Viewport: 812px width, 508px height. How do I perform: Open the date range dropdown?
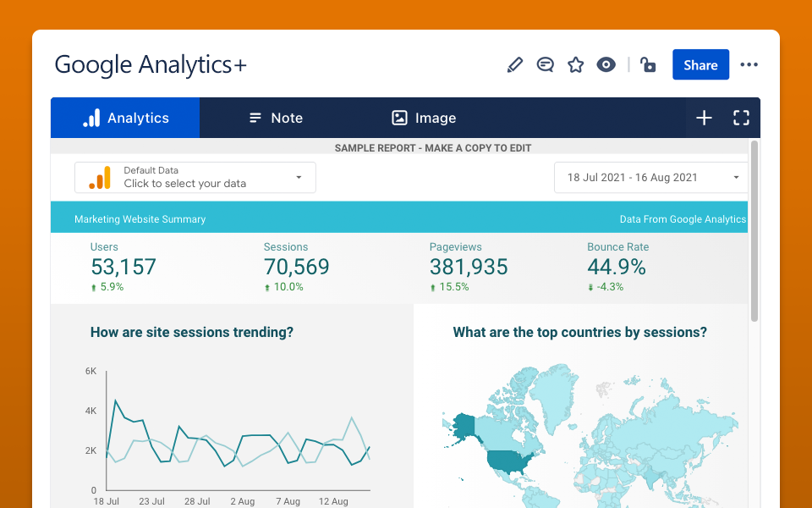tap(651, 177)
